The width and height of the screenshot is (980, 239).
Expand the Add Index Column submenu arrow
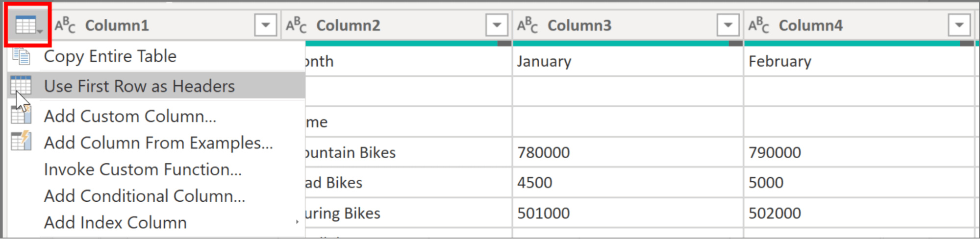point(297,222)
